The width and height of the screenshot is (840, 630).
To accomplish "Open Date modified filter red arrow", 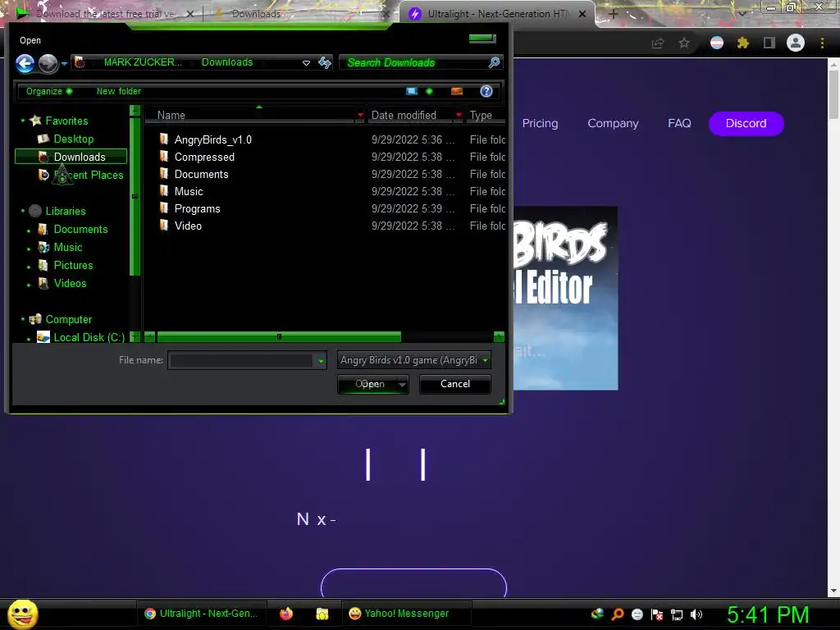I will 459,115.
